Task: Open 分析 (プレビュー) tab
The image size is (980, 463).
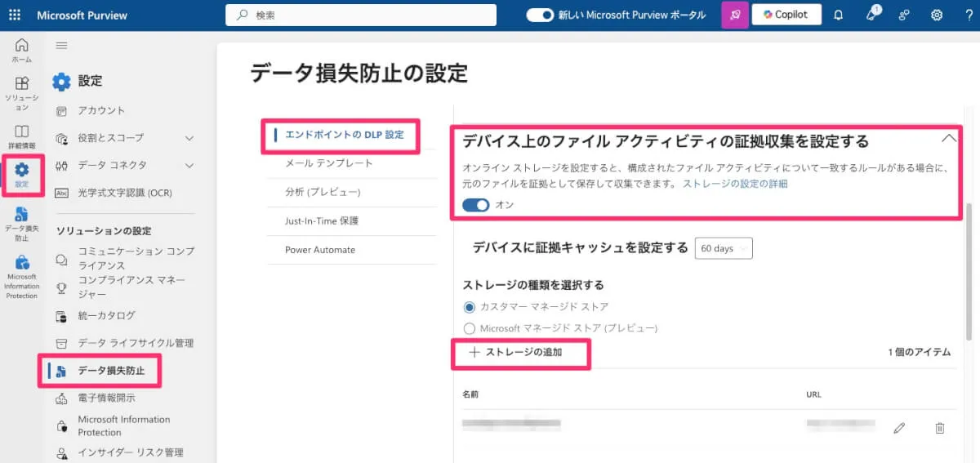Action: point(323,192)
